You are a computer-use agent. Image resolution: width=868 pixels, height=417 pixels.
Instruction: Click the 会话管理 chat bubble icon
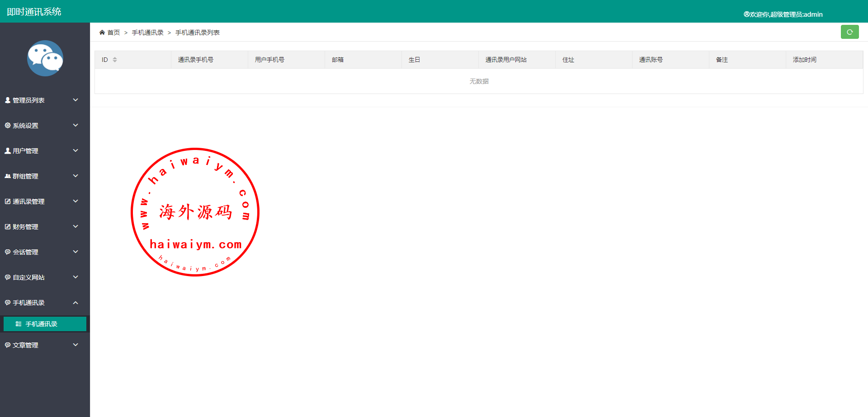pyautogui.click(x=8, y=252)
